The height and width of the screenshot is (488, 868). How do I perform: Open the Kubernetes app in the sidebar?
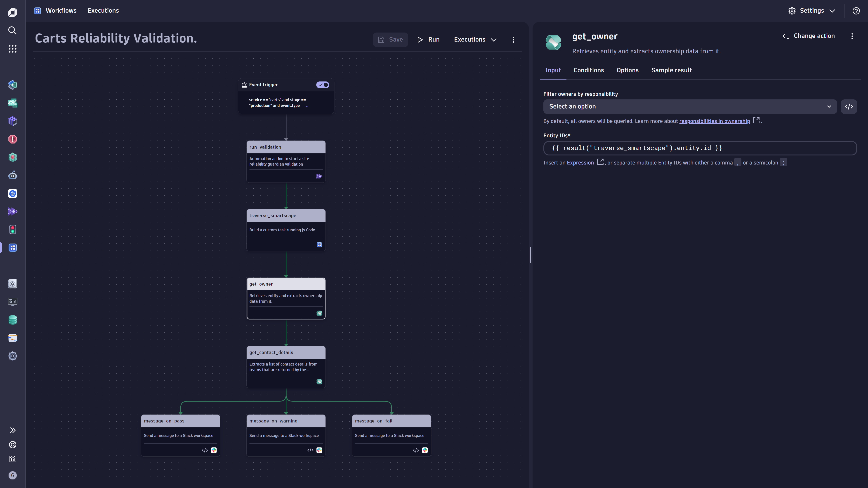(x=12, y=194)
